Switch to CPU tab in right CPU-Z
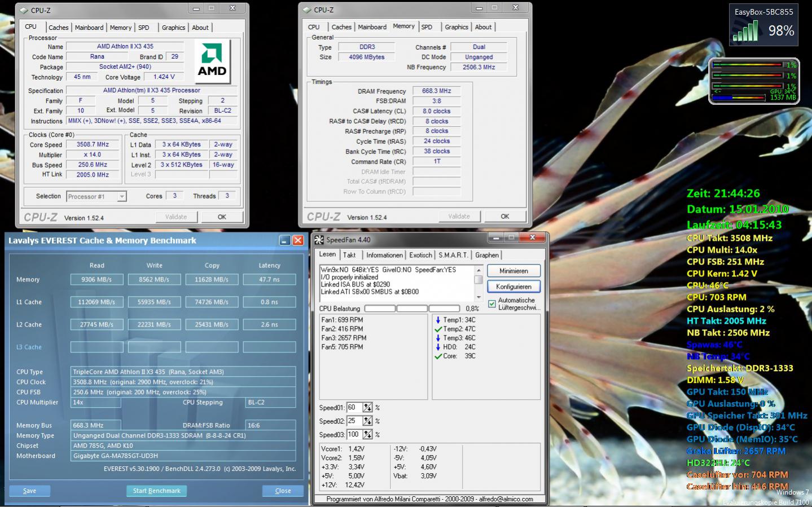 (314, 27)
